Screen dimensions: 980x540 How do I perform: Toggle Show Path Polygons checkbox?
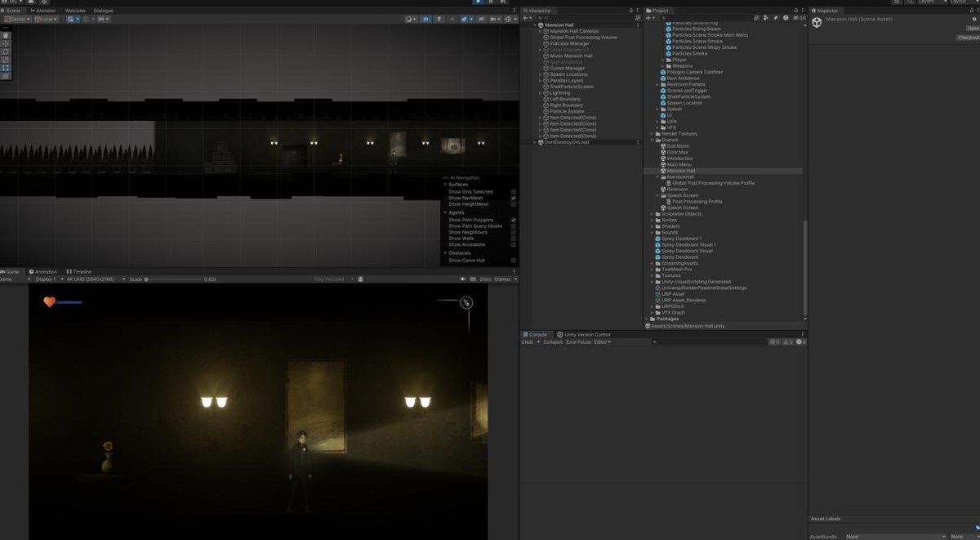coord(513,220)
